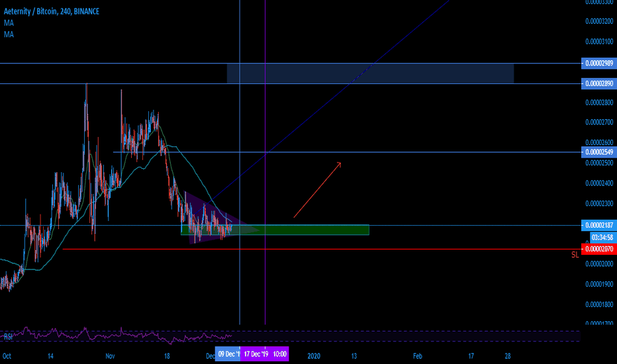
Task: Click the red SL text label
Action: pos(575,255)
